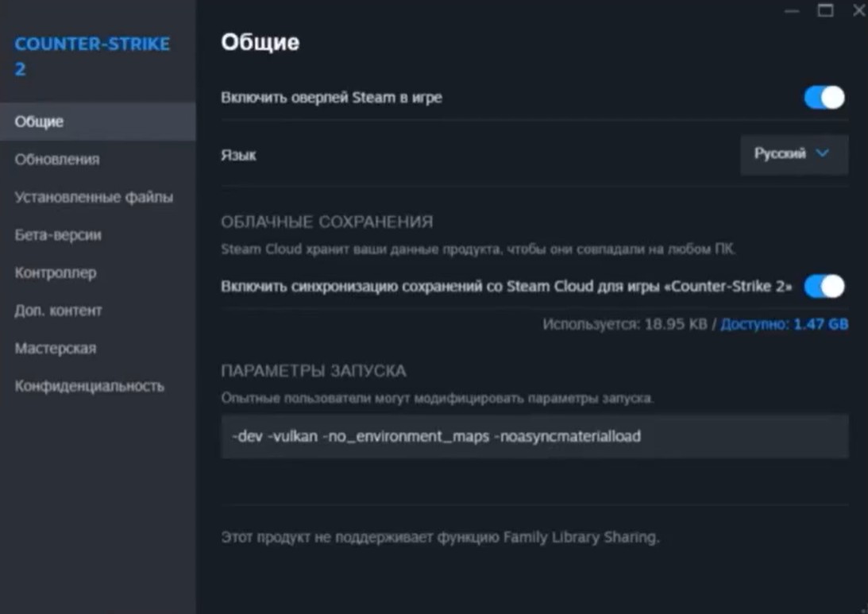Click the Family Library Sharing notice text

point(440,538)
